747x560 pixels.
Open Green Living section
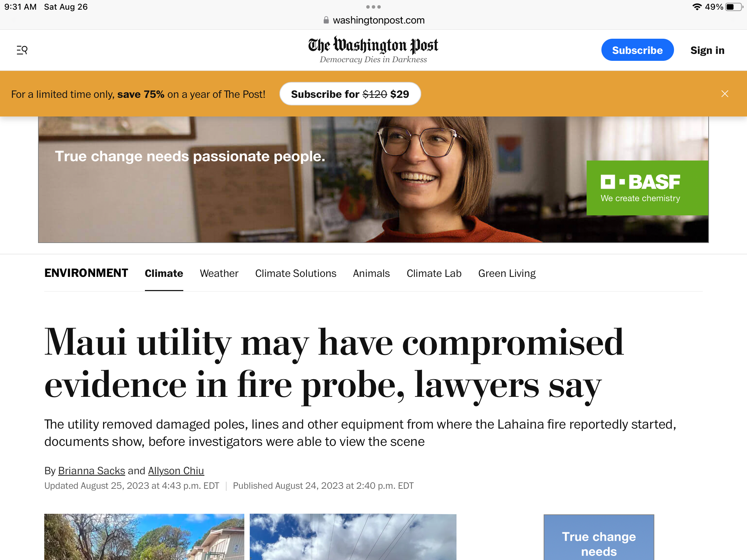[x=507, y=273]
